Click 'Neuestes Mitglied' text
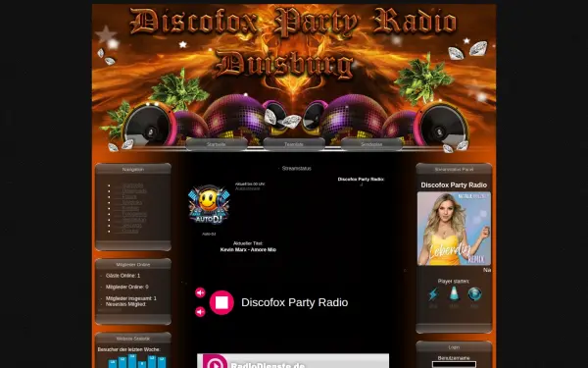This screenshot has width=588, height=368. pyautogui.click(x=125, y=304)
